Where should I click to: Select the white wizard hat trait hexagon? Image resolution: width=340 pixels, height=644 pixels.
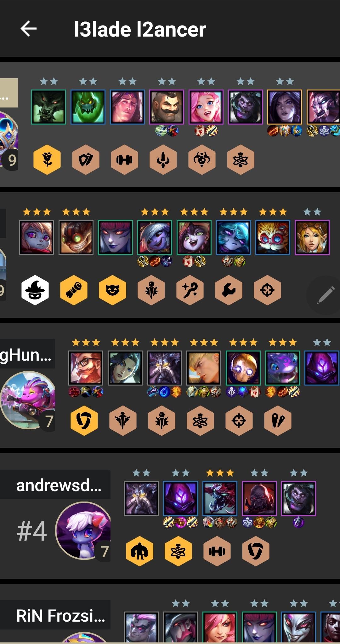[x=35, y=290]
